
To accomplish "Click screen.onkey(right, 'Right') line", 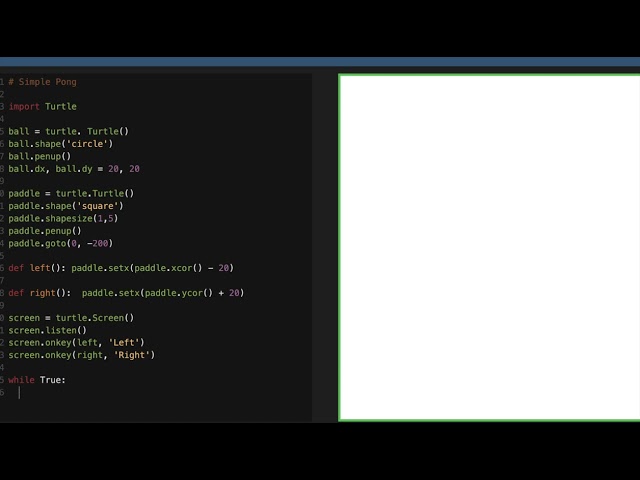I will 82,355.
